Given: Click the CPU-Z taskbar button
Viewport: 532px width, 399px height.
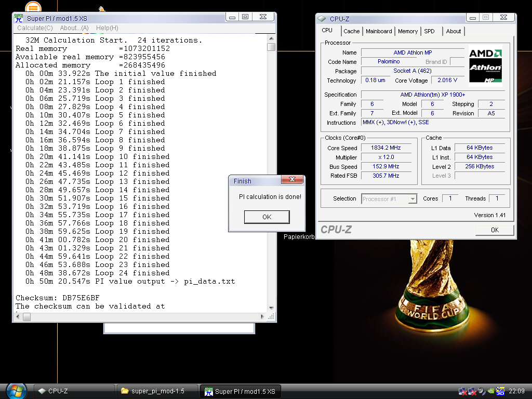Looking at the screenshot, I should [74, 391].
